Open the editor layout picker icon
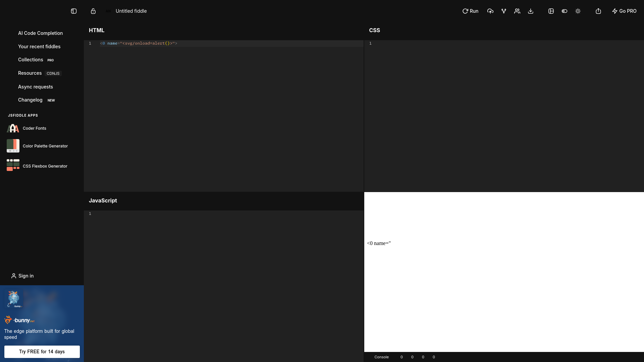The height and width of the screenshot is (362, 644). [x=551, y=11]
